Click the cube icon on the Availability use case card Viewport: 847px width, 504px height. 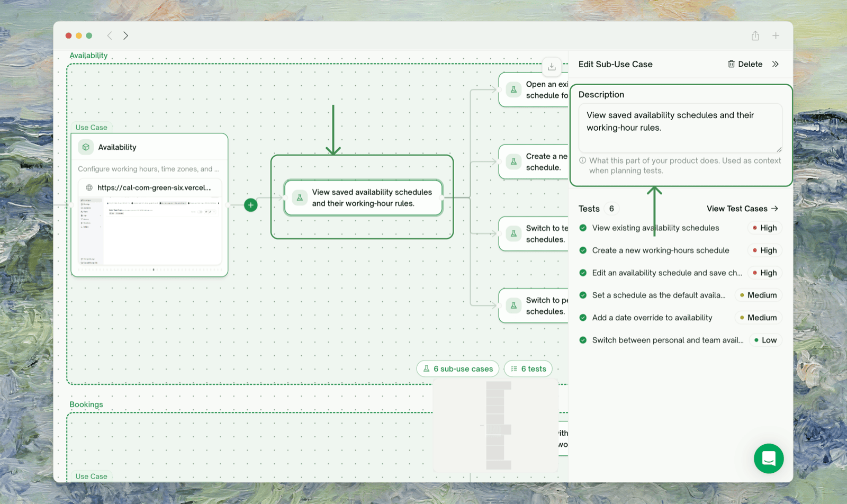pyautogui.click(x=86, y=147)
